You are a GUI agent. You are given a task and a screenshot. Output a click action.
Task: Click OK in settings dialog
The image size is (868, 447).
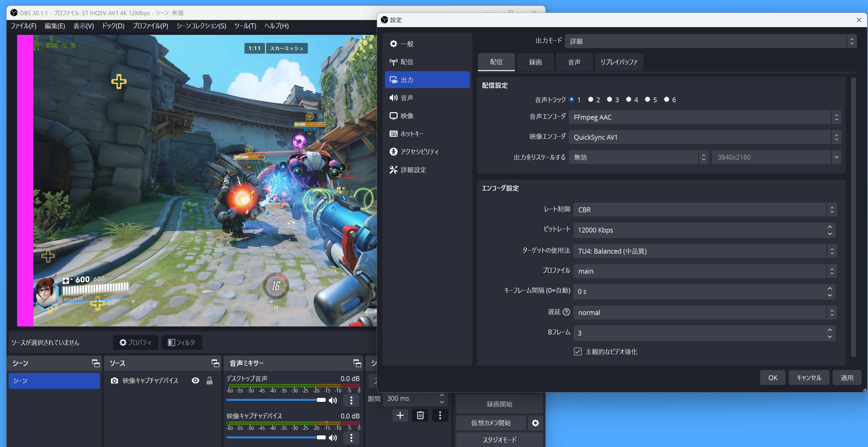[773, 378]
